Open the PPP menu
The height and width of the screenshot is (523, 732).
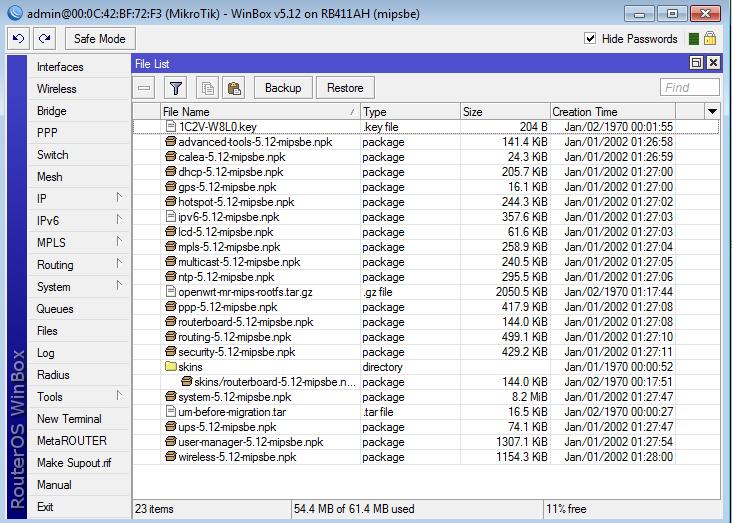click(79, 133)
